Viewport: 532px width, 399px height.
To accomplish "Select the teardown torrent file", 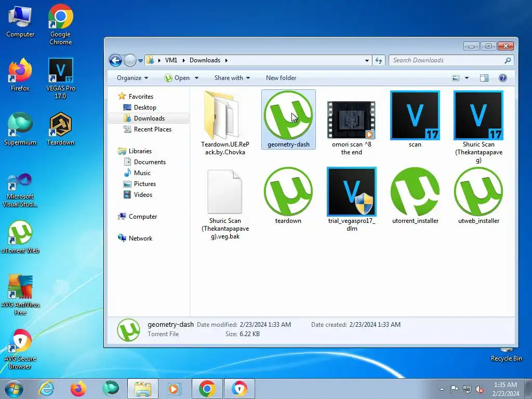I will (x=288, y=196).
